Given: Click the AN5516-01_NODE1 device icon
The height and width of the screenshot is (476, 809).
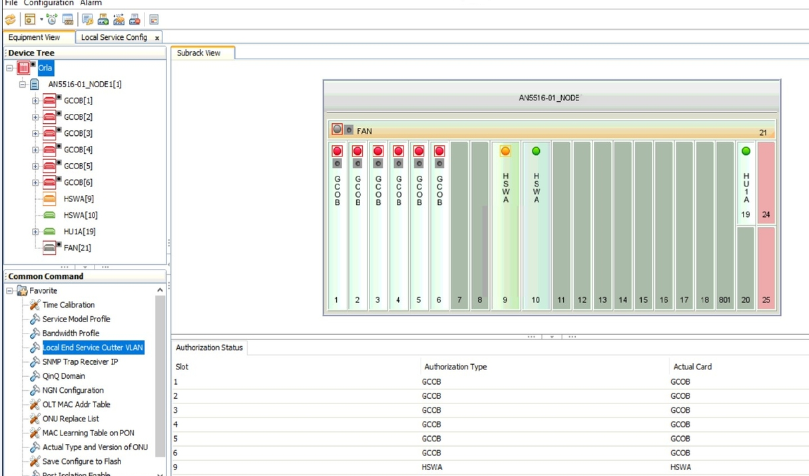Looking at the screenshot, I should [x=35, y=85].
